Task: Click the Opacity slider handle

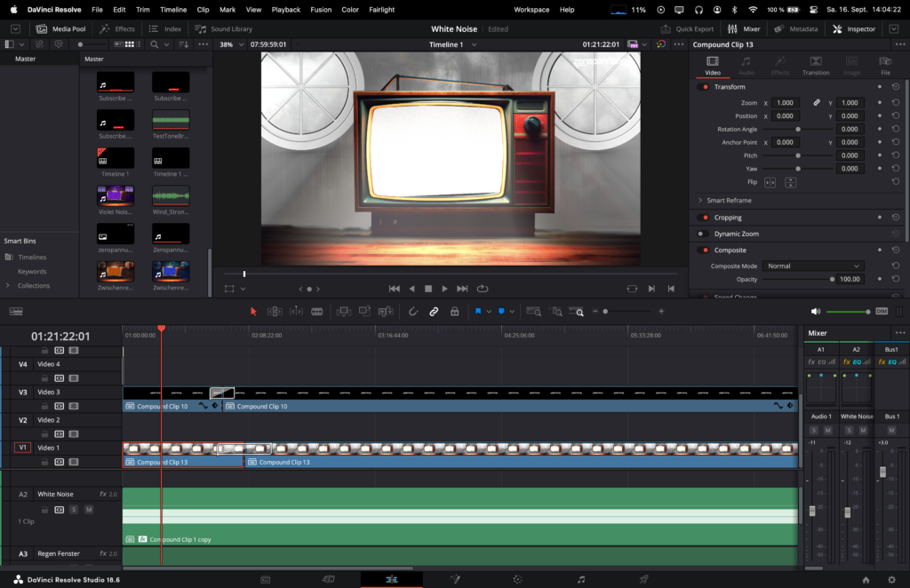Action: (x=832, y=279)
